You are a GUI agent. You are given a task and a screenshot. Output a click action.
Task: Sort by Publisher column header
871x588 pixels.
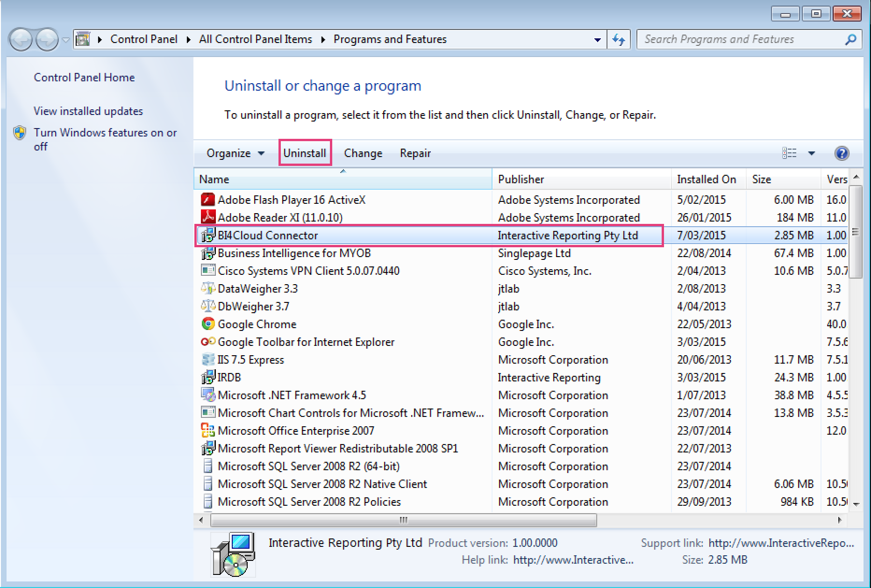pos(582,179)
